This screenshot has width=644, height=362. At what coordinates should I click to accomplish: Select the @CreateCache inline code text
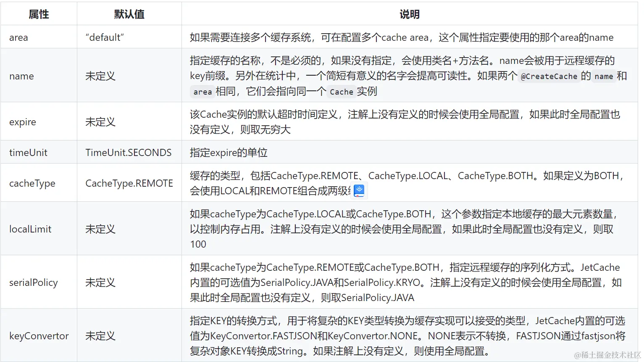(549, 76)
